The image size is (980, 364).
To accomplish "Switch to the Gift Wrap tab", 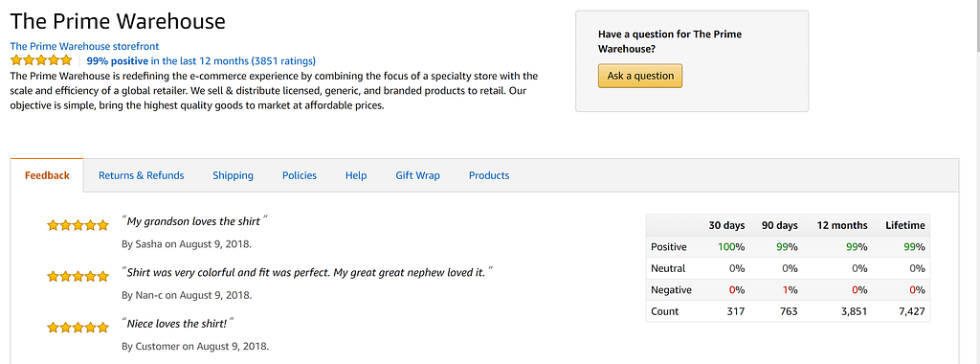I will click(x=417, y=175).
